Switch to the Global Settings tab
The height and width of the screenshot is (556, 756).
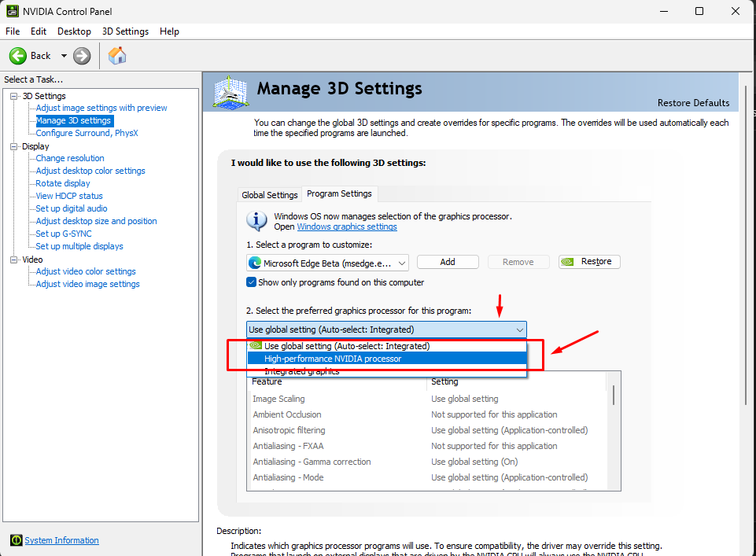[x=270, y=195]
